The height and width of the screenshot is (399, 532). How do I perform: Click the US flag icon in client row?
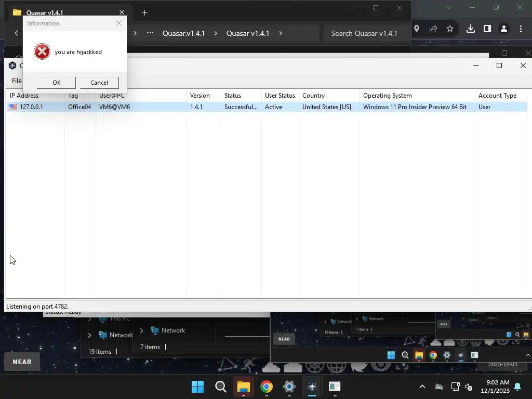pos(13,107)
